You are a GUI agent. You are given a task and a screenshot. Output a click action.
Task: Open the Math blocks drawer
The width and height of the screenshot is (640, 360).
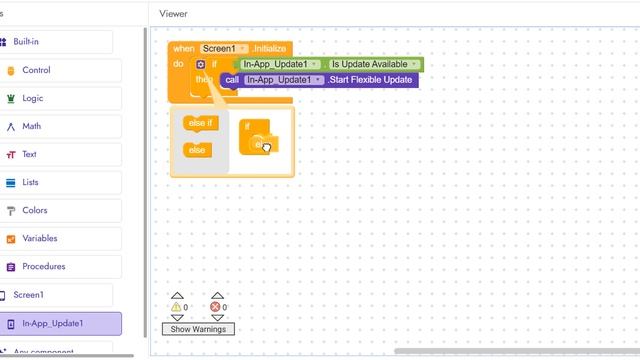pos(60,127)
